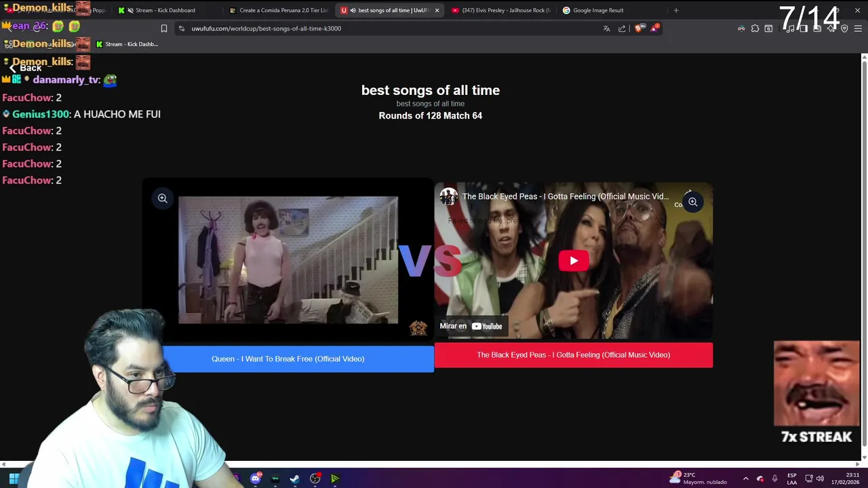Image resolution: width=868 pixels, height=488 pixels.
Task: Bookmark this page with the bookmark icon
Action: (163, 28)
